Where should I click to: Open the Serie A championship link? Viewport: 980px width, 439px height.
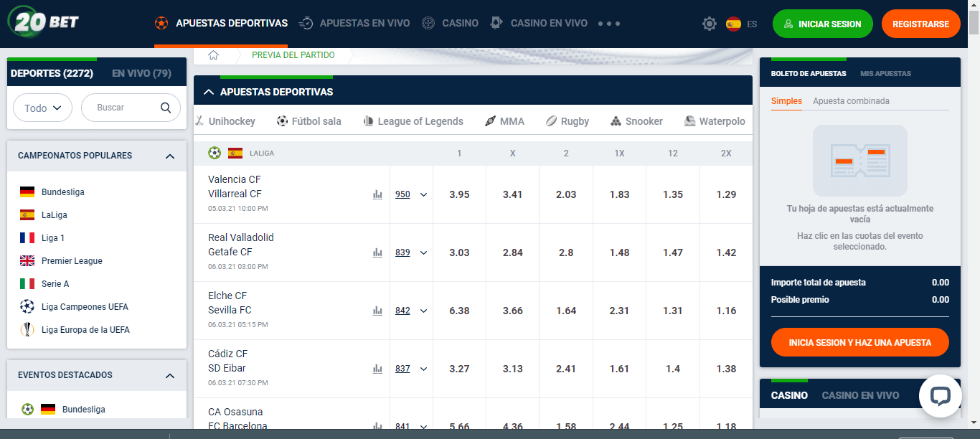pos(55,284)
